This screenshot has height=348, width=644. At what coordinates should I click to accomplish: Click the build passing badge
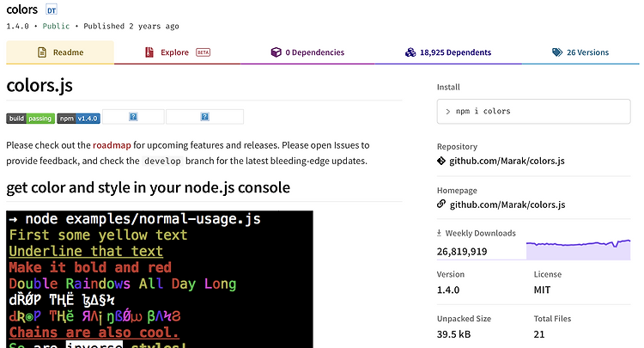[30, 119]
